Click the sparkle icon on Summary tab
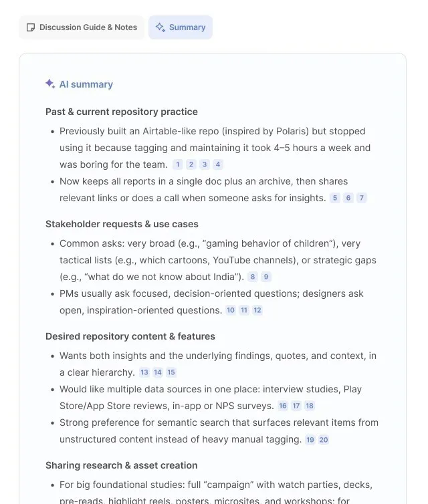This screenshot has height=504, width=428. click(160, 27)
